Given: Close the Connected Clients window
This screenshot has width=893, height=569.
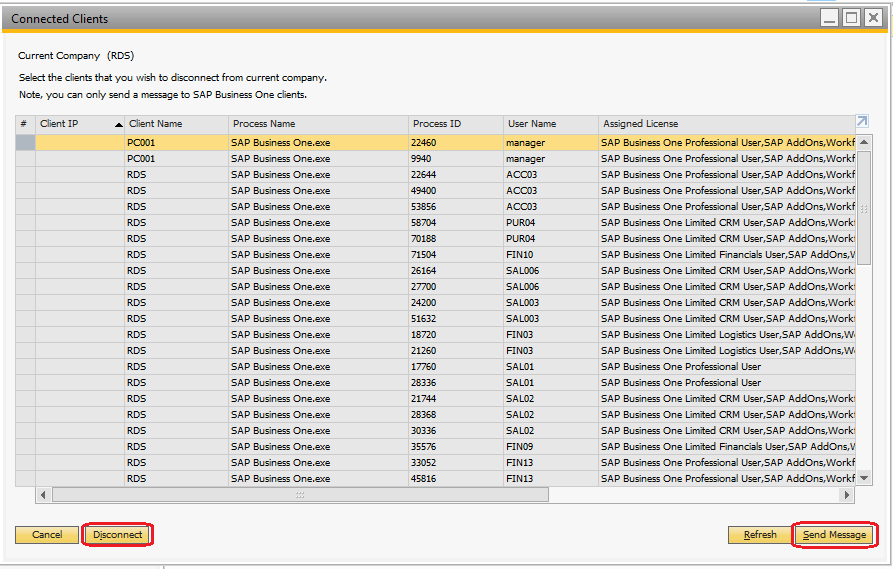Looking at the screenshot, I should (873, 18).
